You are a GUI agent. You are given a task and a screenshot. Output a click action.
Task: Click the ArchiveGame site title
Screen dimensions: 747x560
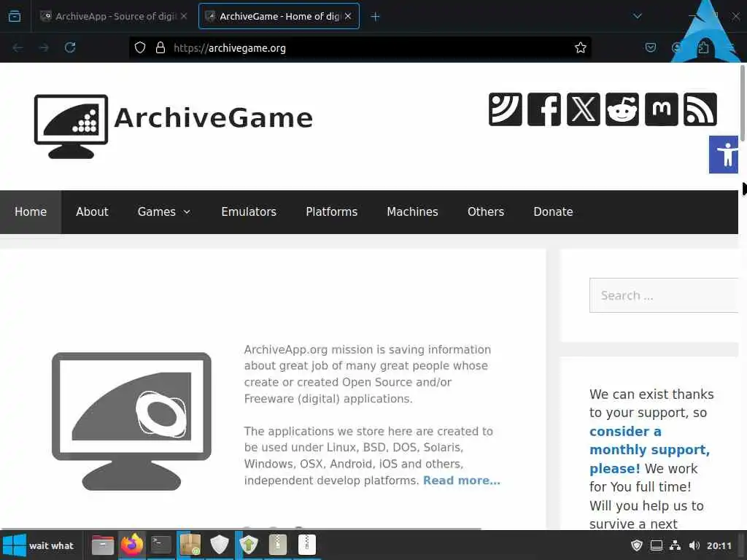tap(214, 117)
